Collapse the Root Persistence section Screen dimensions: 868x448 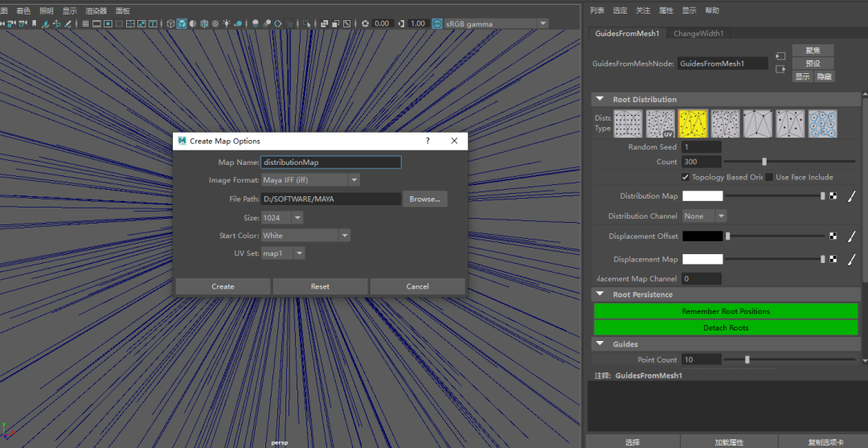pos(600,294)
